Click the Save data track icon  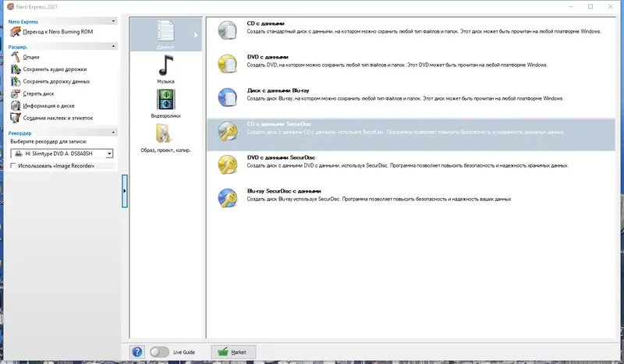15,82
